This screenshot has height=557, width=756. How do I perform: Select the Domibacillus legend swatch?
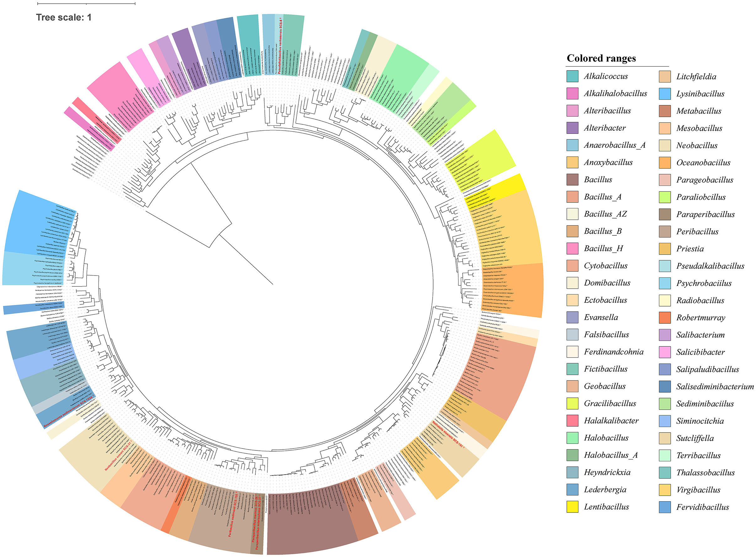(572, 283)
